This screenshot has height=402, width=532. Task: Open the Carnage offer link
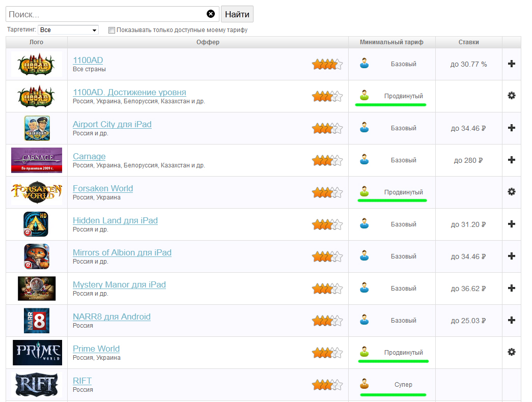[89, 156]
